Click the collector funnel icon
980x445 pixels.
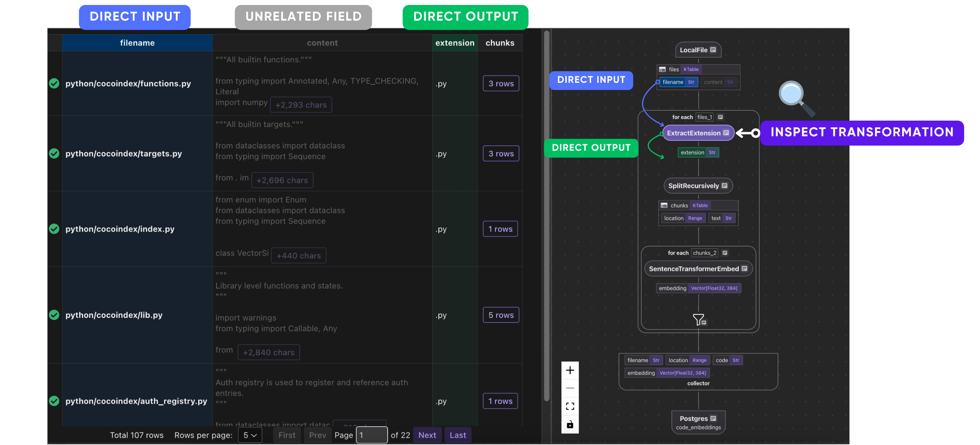point(699,319)
